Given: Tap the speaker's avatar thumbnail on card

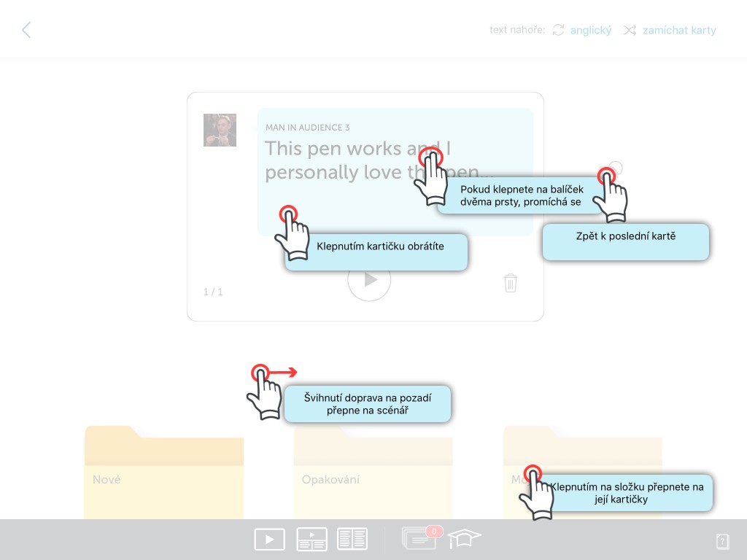Looking at the screenshot, I should pyautogui.click(x=220, y=130).
